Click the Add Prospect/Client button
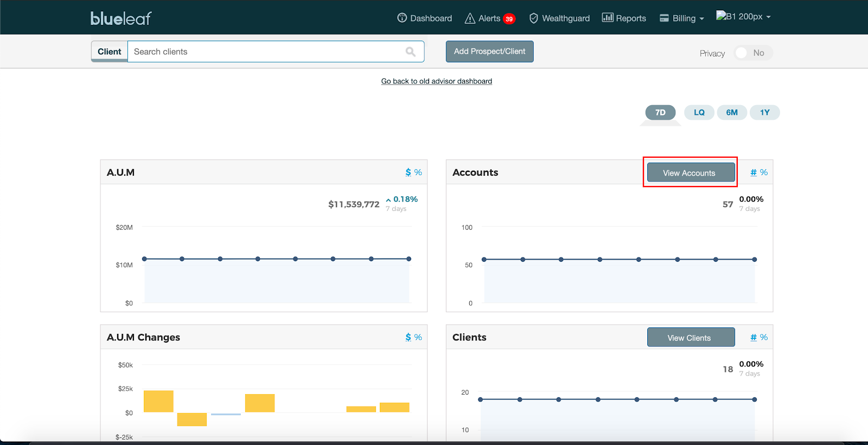 coord(490,51)
